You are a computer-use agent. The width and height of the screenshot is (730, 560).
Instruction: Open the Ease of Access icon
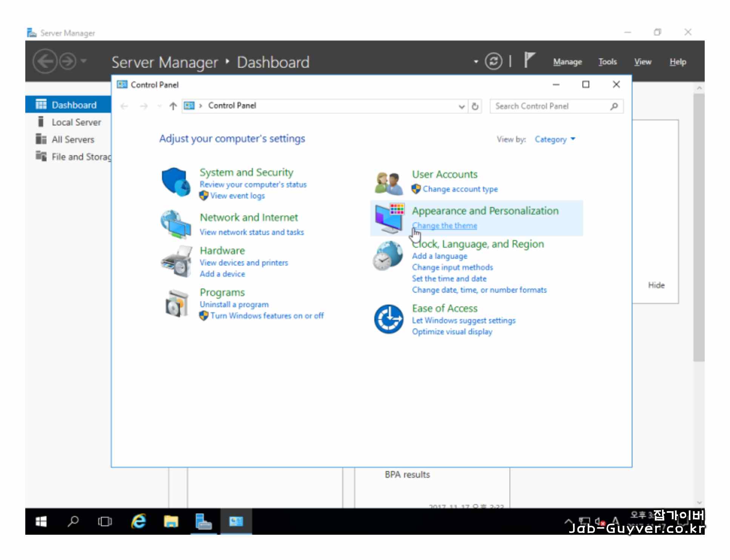(388, 319)
